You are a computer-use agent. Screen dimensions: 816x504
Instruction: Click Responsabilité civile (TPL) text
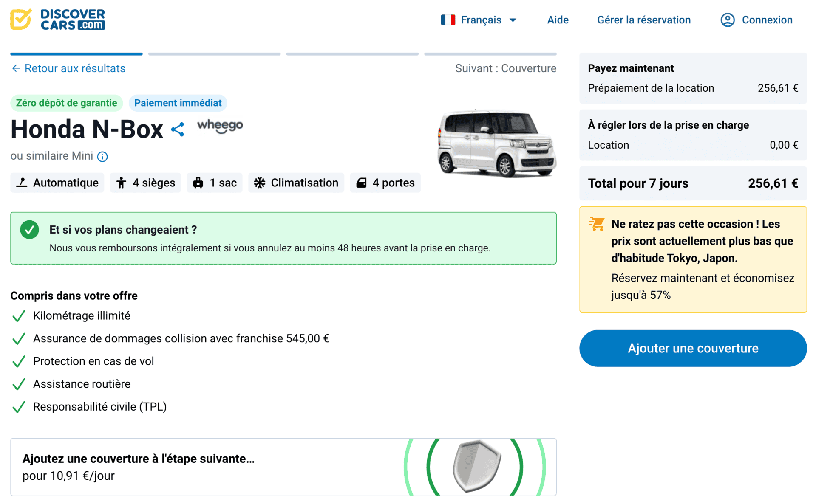coord(100,406)
